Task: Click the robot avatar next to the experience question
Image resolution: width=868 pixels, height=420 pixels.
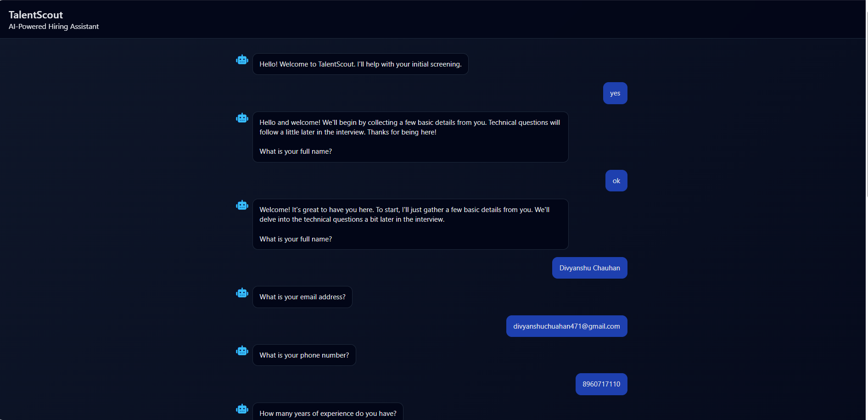Action: coord(242,409)
